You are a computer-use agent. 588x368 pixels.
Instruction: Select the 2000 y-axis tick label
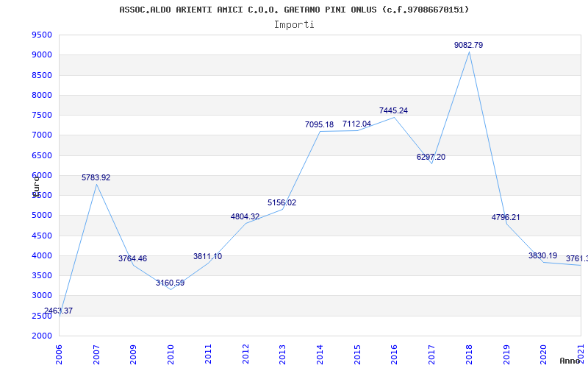coord(42,336)
